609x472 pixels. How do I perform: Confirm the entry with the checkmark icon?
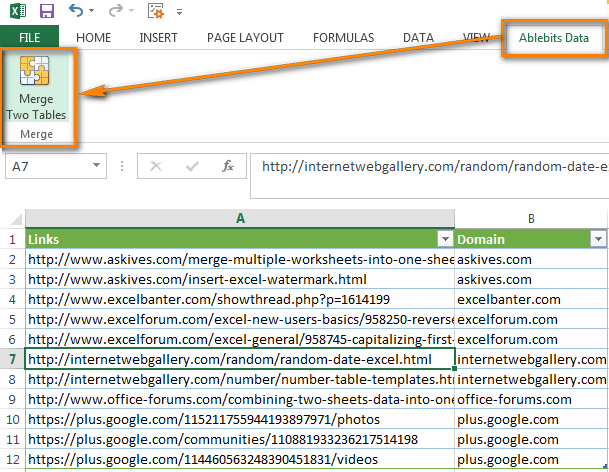pos(192,166)
